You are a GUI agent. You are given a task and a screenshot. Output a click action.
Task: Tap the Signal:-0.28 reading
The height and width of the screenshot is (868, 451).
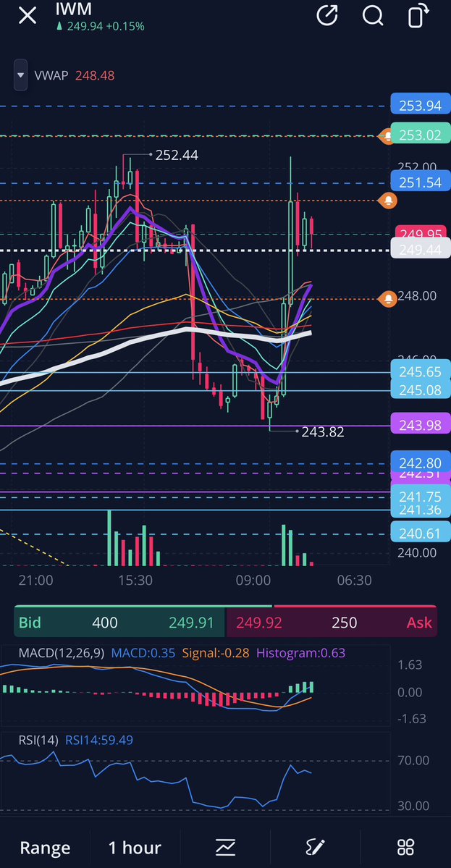(215, 653)
